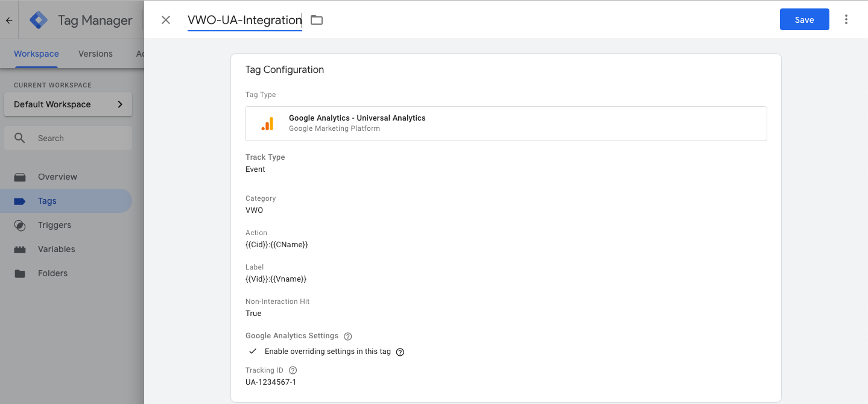Click the Folders icon in sidebar

point(20,273)
